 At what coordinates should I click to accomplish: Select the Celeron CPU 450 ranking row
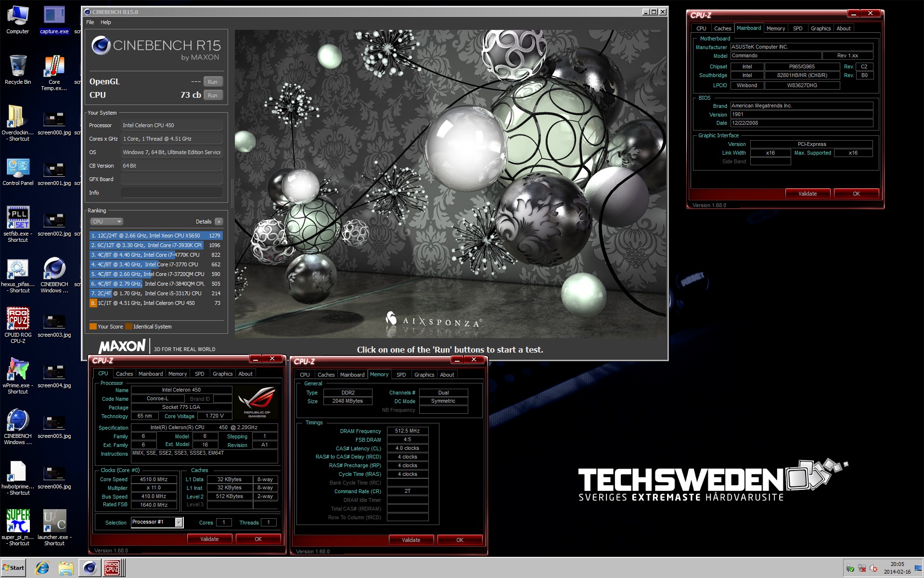[156, 303]
